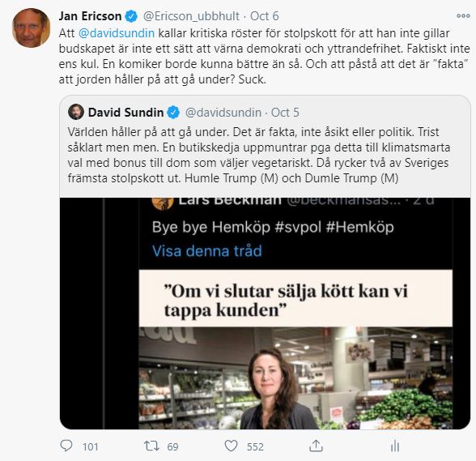Click the David Sundin name in quoted tweet
Image resolution: width=476 pixels, height=461 pixels.
pos(125,113)
